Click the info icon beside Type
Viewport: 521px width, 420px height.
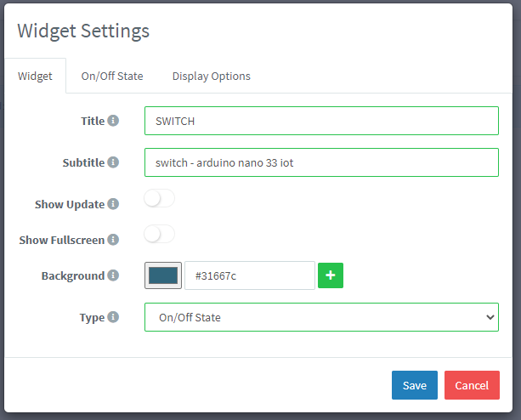point(113,317)
